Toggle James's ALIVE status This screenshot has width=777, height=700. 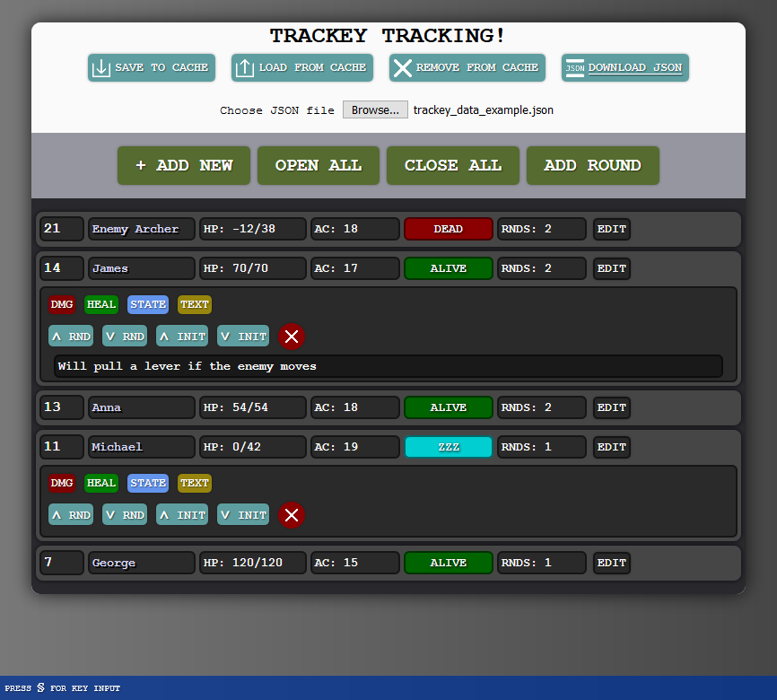(x=449, y=268)
